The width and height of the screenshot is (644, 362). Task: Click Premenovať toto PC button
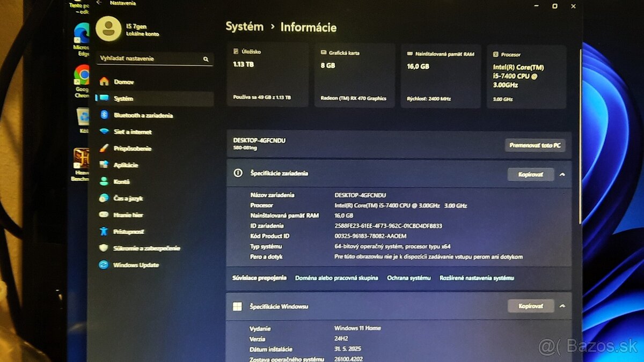click(535, 145)
